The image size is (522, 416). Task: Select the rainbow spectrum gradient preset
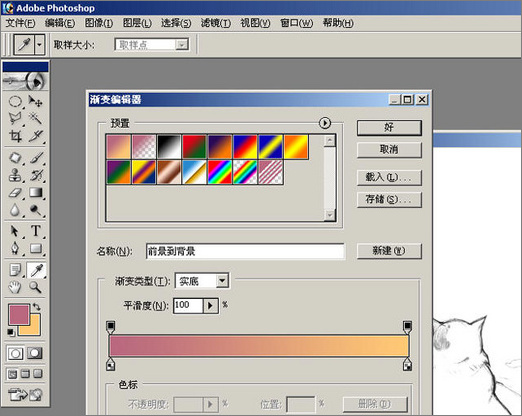pyautogui.click(x=220, y=172)
